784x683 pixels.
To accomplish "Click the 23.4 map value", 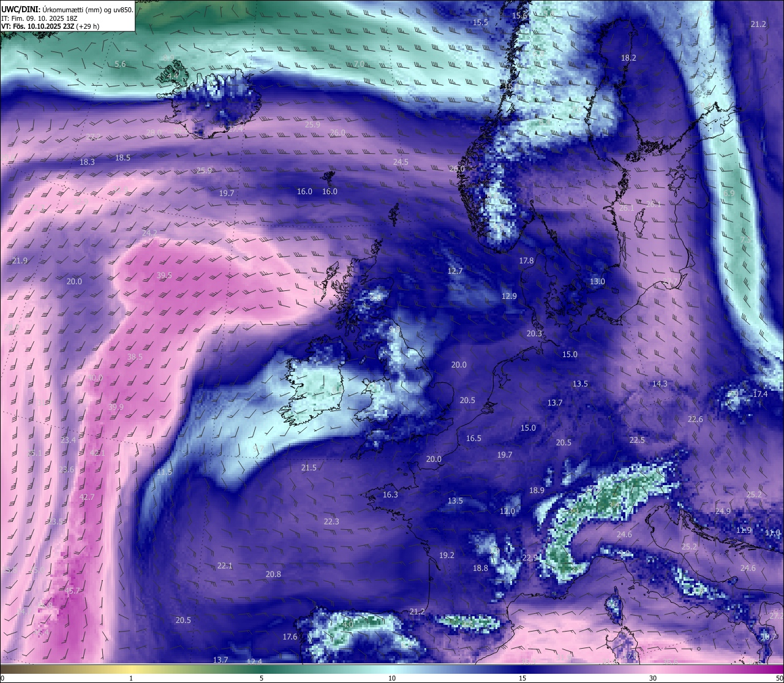I will click(68, 440).
